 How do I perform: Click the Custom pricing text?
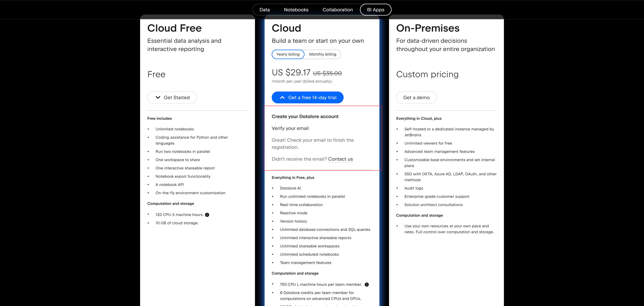tap(427, 74)
